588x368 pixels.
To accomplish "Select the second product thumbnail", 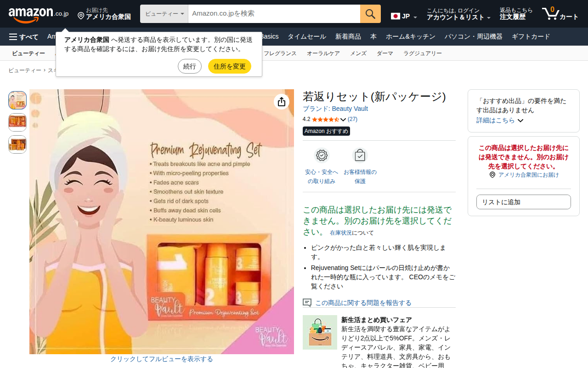I will click(x=17, y=122).
